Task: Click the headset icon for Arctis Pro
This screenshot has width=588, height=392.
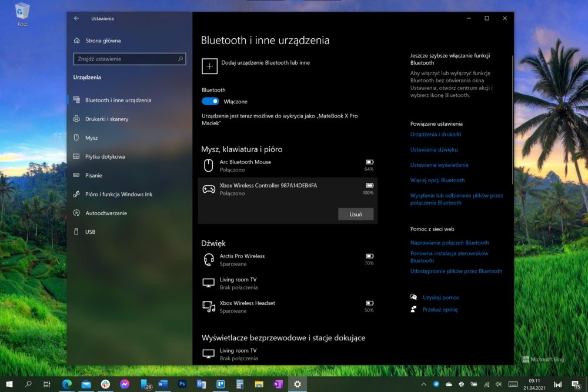Action: [x=209, y=260]
